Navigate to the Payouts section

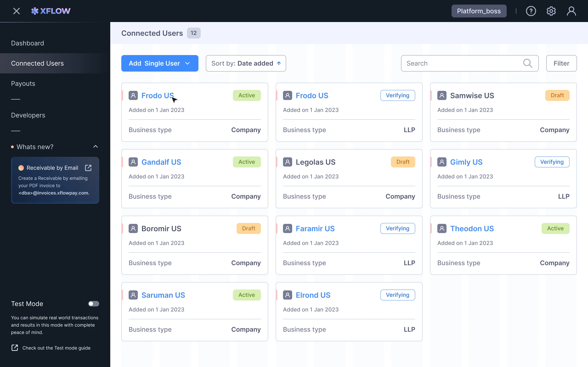pos(23,83)
